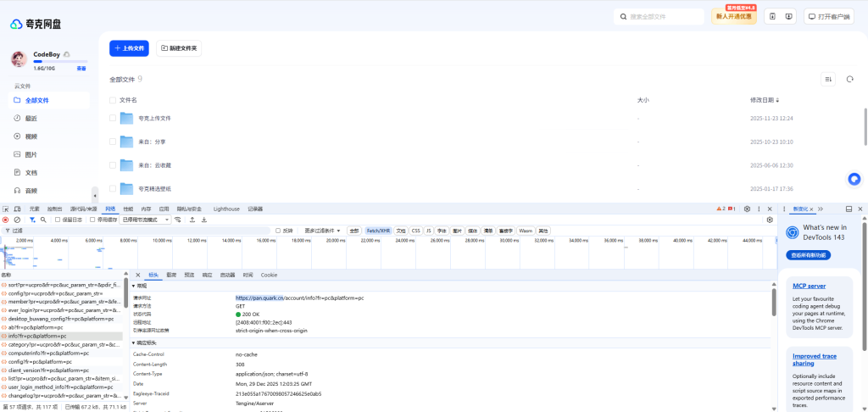This screenshot has height=412, width=868.
Task: Click the new folder button
Action: 179,48
